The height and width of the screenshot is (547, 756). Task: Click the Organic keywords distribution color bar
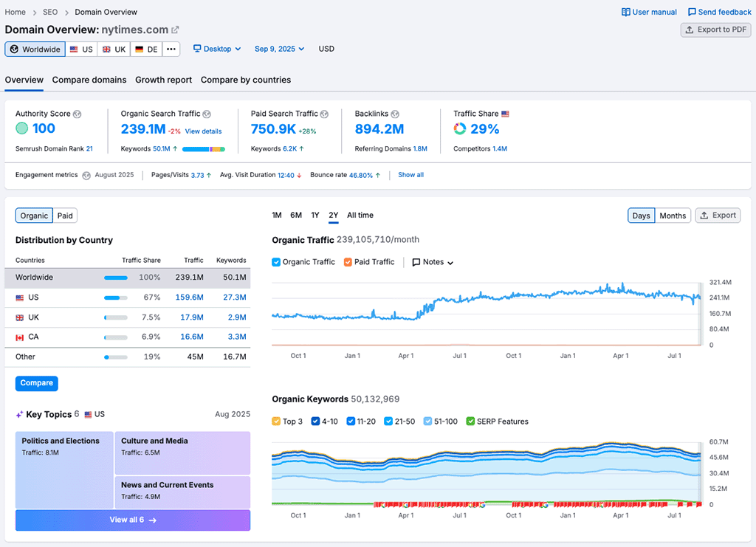point(204,149)
